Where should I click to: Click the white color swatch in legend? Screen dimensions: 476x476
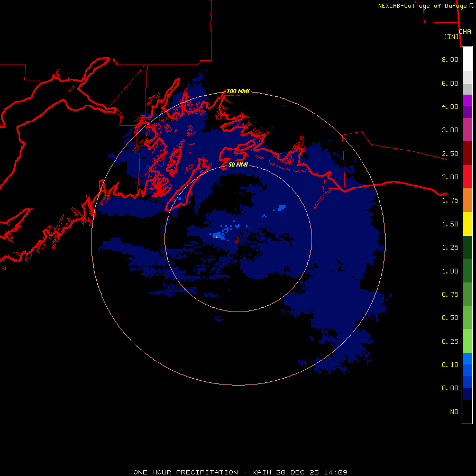pos(467,59)
